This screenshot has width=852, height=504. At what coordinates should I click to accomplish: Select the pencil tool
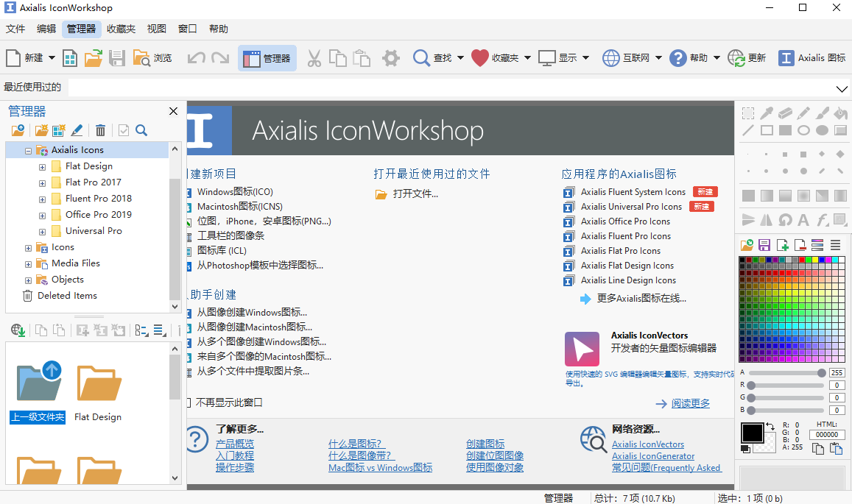pyautogui.click(x=803, y=113)
